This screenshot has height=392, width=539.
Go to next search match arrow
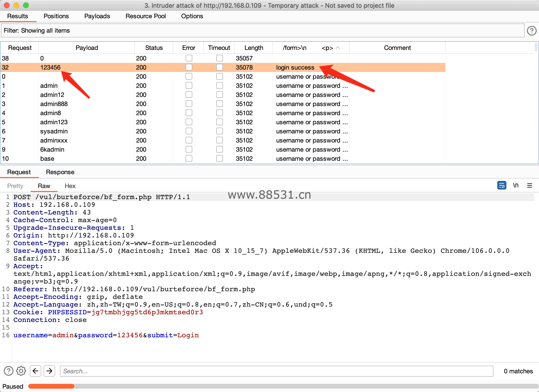[x=49, y=371]
